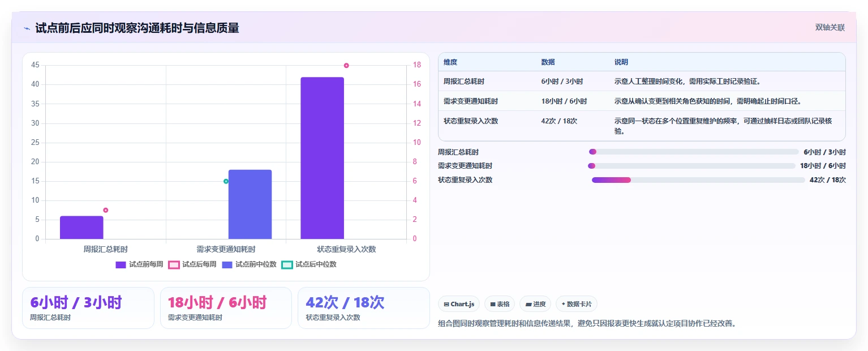Click the 进度 tag button
This screenshot has height=351, width=868.
click(x=535, y=304)
